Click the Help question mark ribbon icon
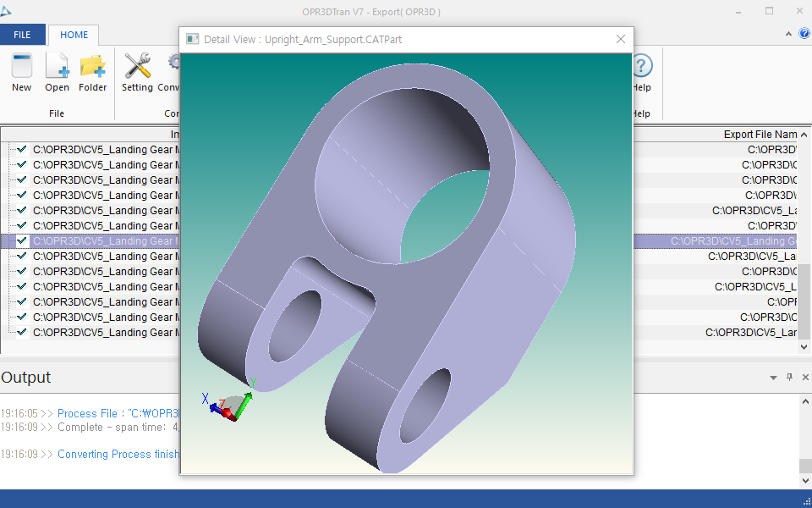Screen dimensions: 812x508 642,66
